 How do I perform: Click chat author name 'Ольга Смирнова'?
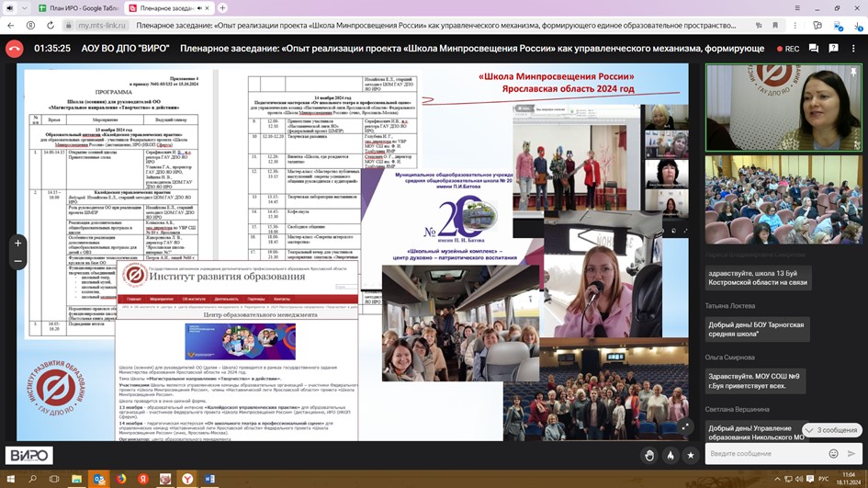click(730, 357)
